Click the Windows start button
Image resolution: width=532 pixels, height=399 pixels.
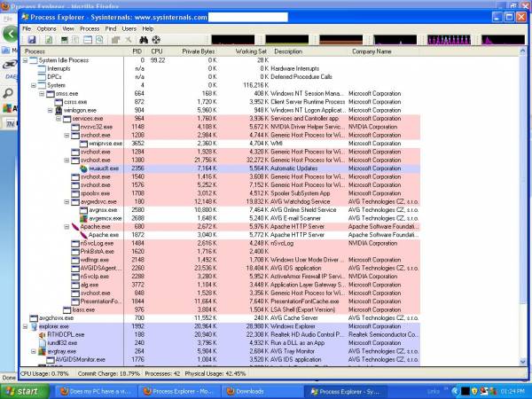pyautogui.click(x=25, y=391)
